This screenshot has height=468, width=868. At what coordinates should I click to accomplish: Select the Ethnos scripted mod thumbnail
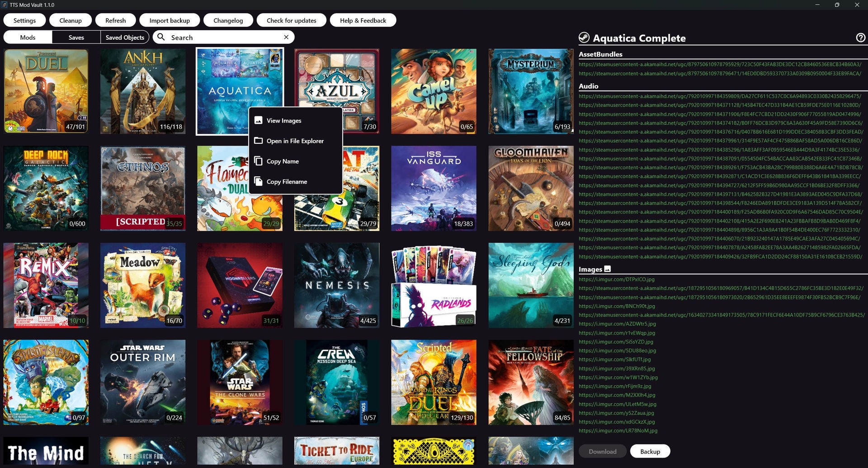coord(143,188)
